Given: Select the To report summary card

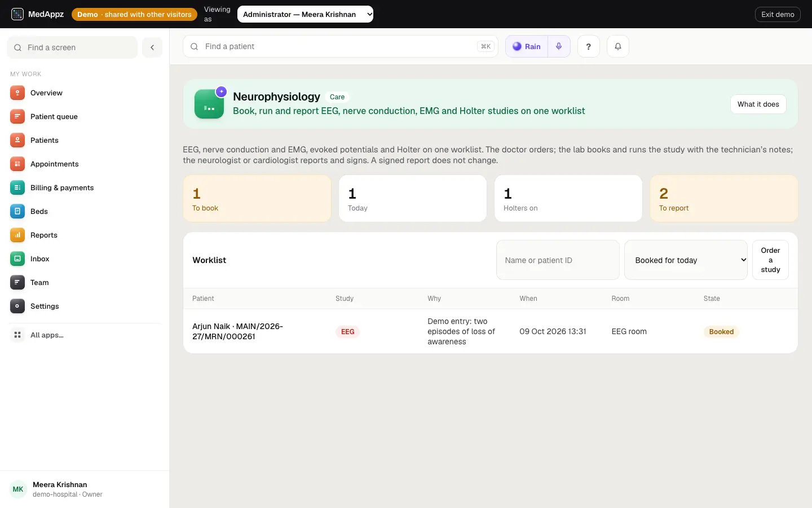Looking at the screenshot, I should pos(724,198).
